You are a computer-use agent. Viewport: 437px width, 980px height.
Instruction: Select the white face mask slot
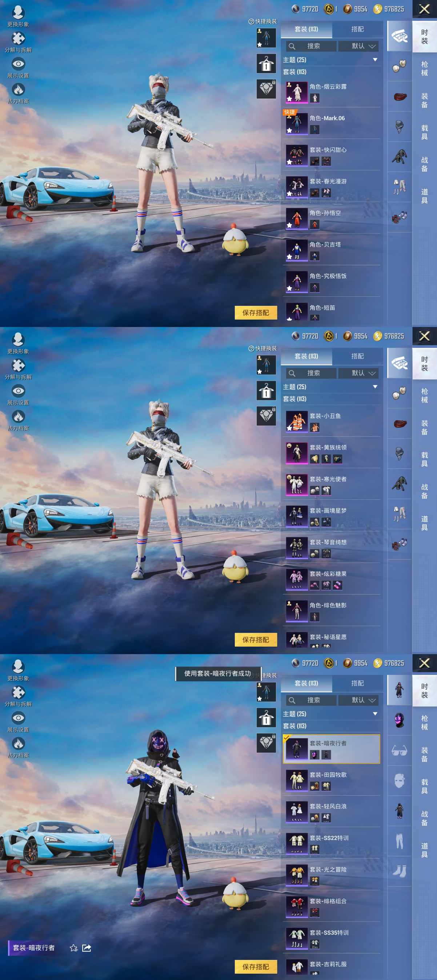click(399, 781)
